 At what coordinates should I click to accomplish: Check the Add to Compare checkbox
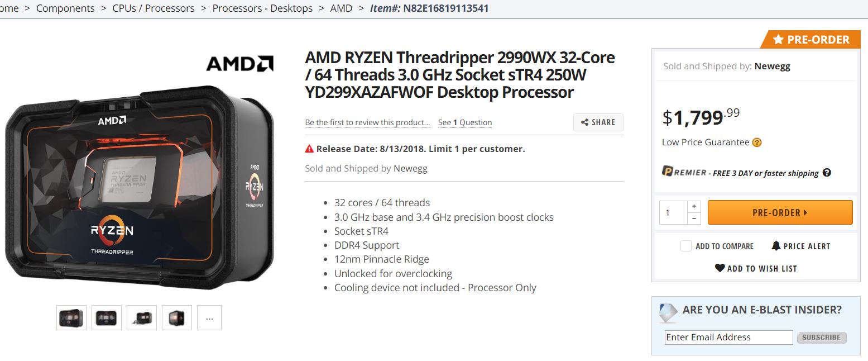pyautogui.click(x=686, y=246)
